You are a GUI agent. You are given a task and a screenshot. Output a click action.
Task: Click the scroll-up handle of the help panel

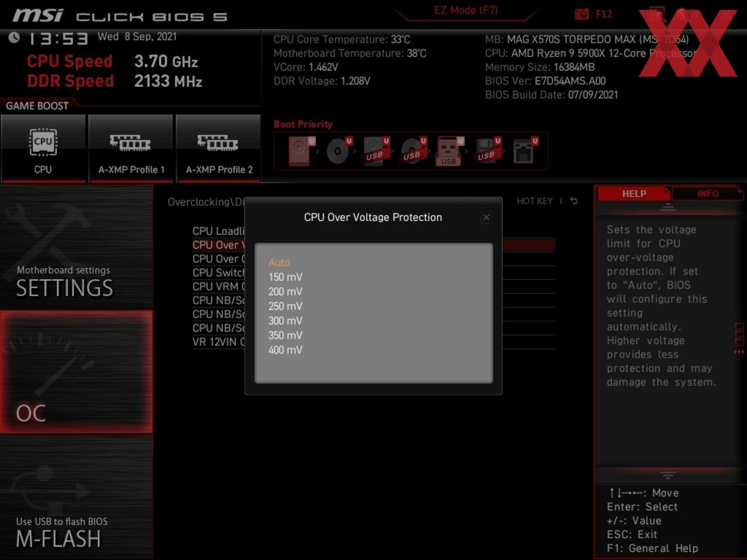tap(668, 207)
